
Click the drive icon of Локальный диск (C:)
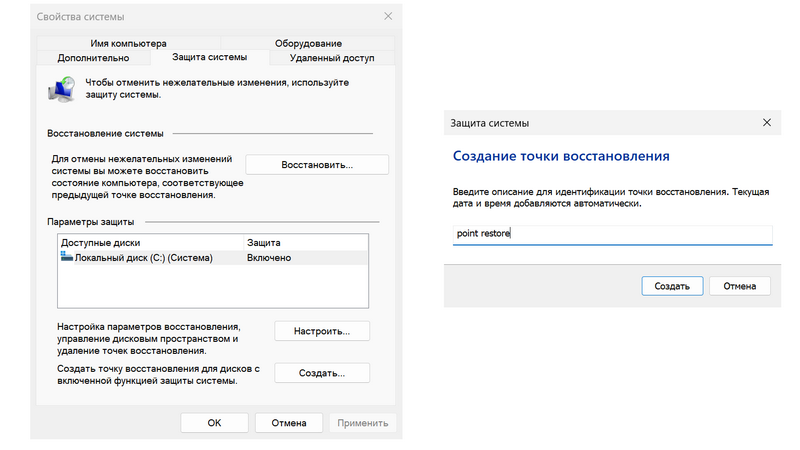point(67,258)
